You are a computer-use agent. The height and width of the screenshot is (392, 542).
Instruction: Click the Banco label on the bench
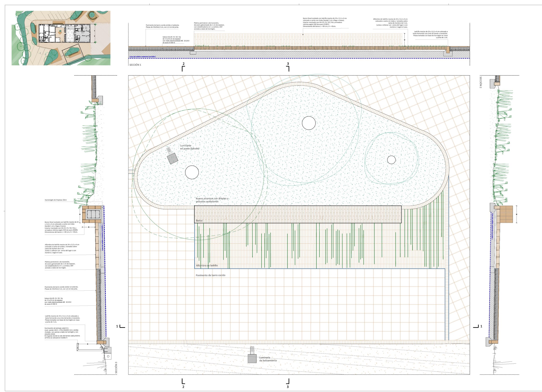coord(199,221)
